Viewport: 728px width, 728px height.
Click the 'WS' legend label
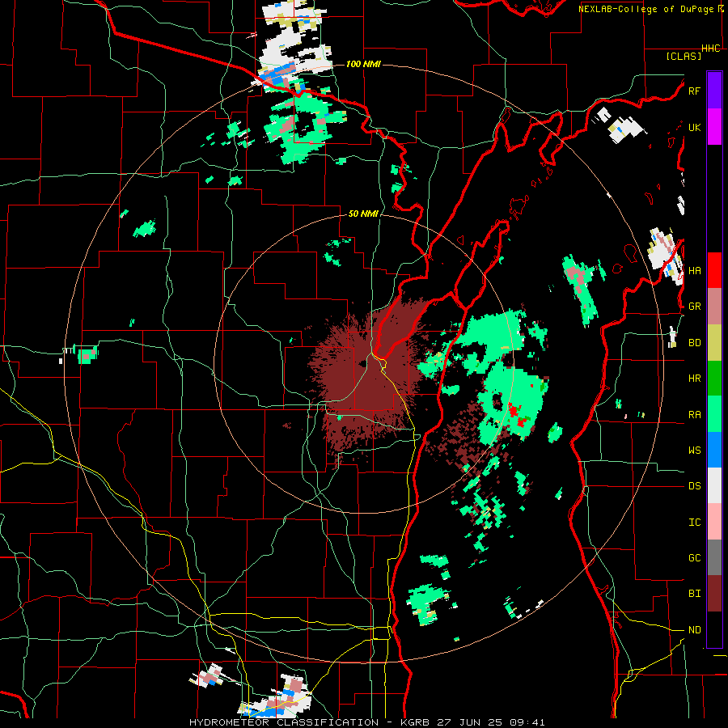click(x=694, y=451)
